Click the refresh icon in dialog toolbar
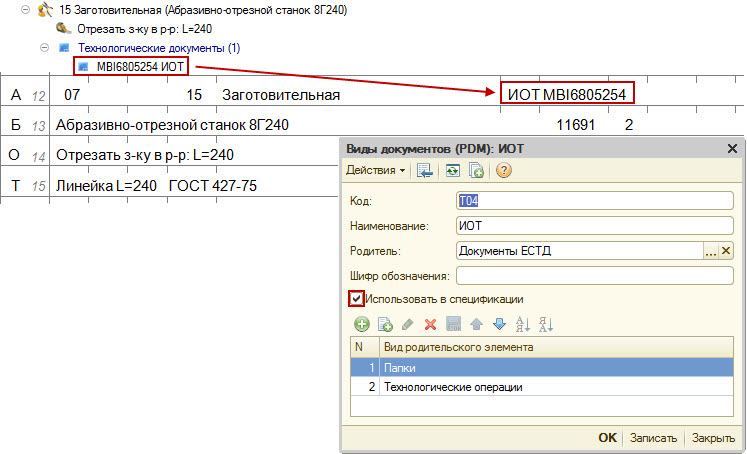 454,171
